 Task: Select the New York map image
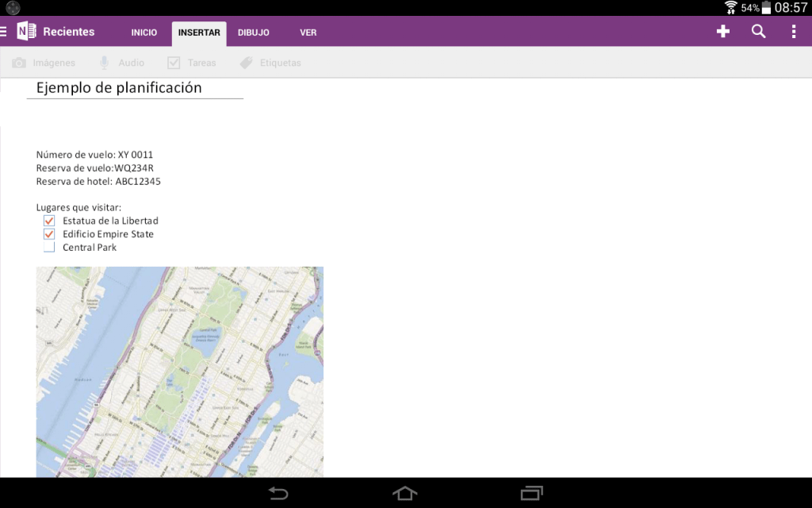(180, 371)
